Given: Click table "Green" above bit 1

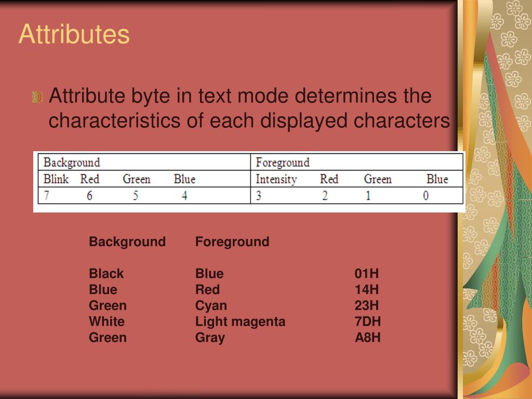Looking at the screenshot, I should [x=378, y=179].
